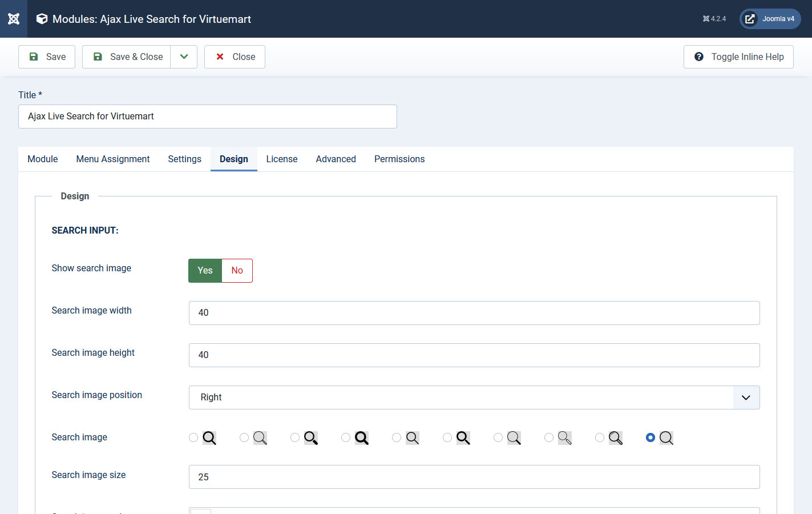Open the Menu Assignment tab
This screenshot has height=514, width=812.
coord(113,159)
